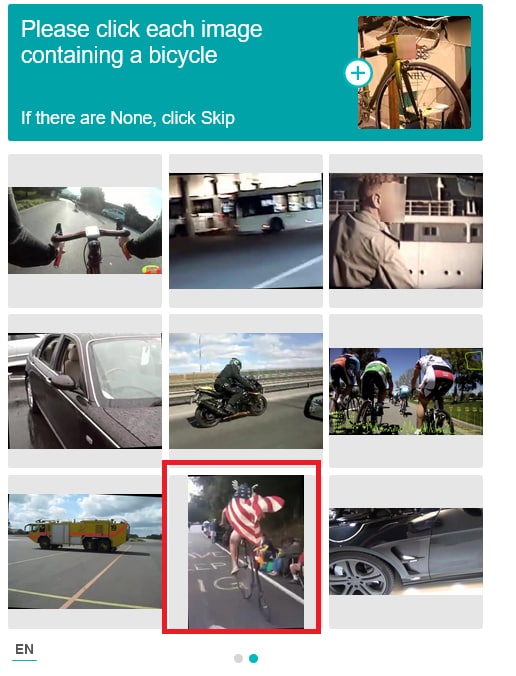This screenshot has width=516, height=676.
Task: Click gray area below the fire truck tile
Action: (85, 619)
